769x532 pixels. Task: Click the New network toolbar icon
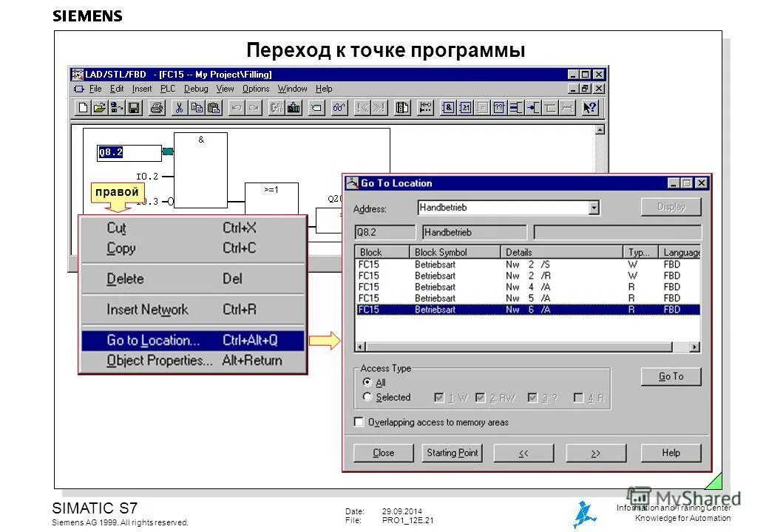316,107
